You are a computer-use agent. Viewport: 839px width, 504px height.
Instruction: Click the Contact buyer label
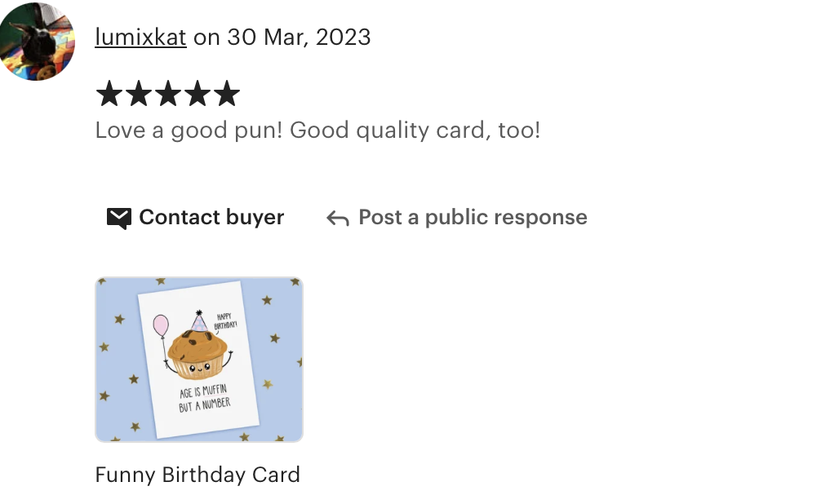(211, 218)
